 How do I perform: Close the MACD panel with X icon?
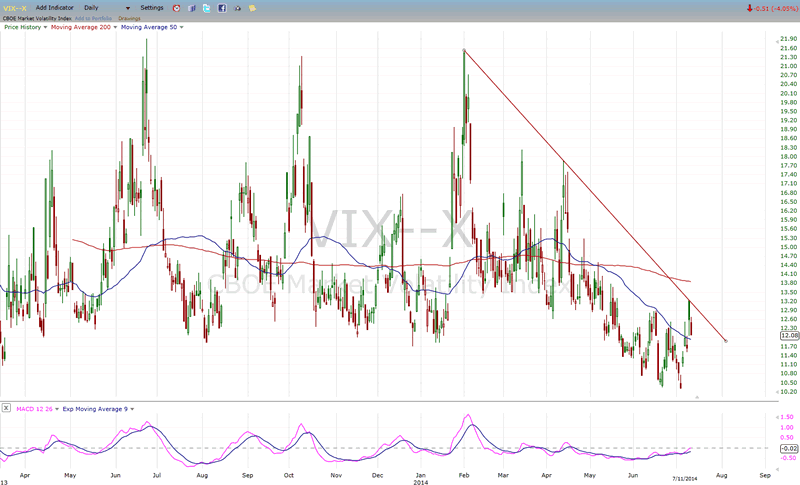pos(8,408)
